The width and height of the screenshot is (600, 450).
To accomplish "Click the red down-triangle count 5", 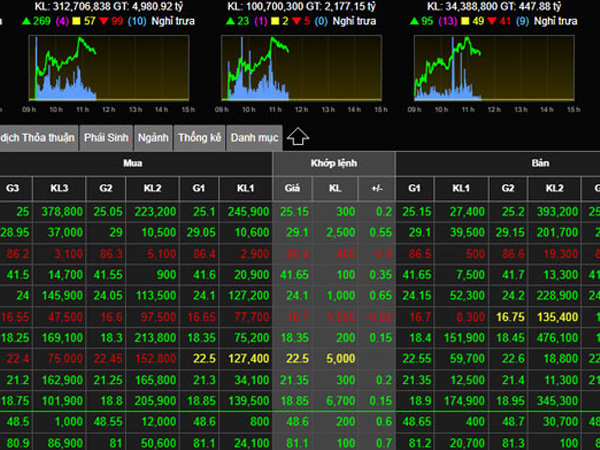I will [302, 21].
